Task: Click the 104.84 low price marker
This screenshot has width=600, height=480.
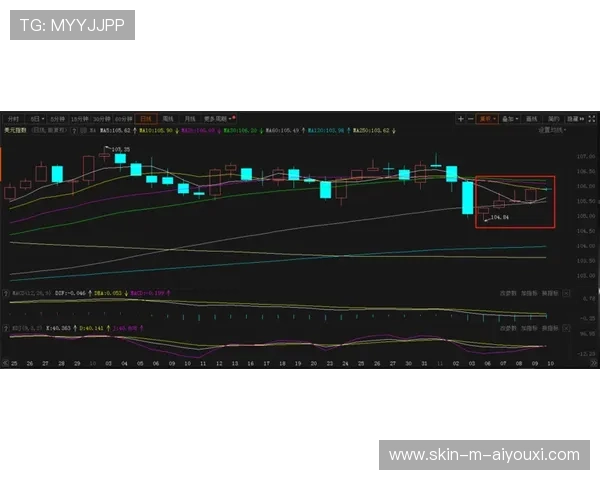Action: pyautogui.click(x=497, y=217)
